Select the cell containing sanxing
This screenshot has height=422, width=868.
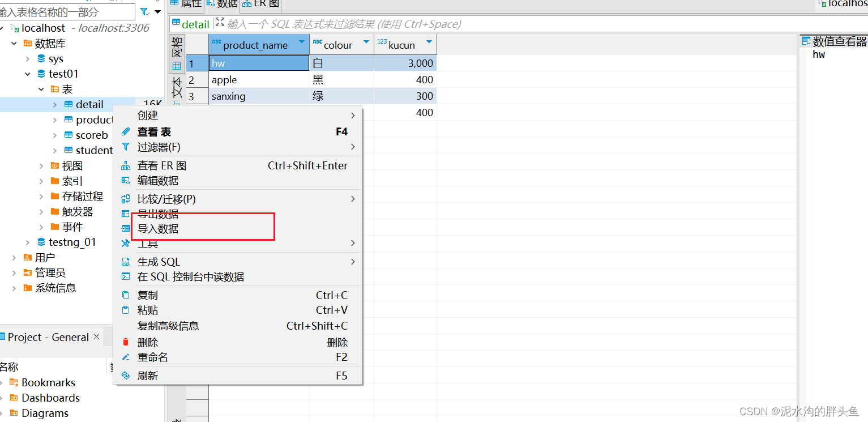coord(259,96)
